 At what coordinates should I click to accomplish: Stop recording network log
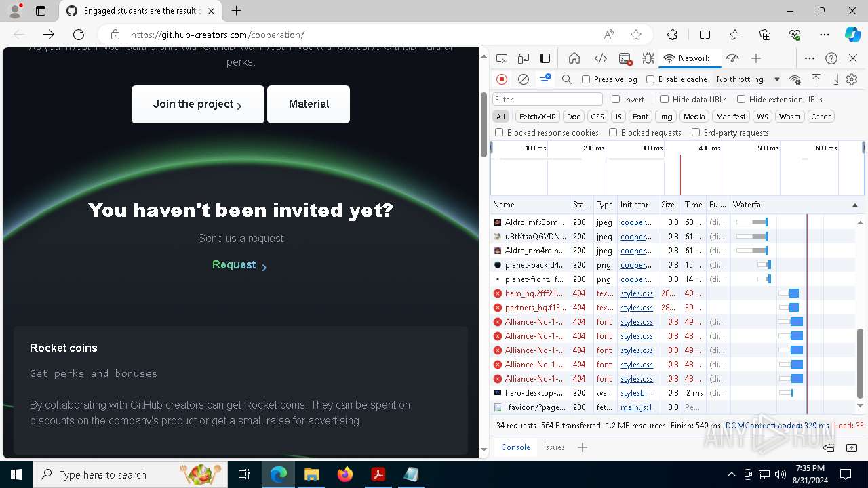[x=502, y=79]
